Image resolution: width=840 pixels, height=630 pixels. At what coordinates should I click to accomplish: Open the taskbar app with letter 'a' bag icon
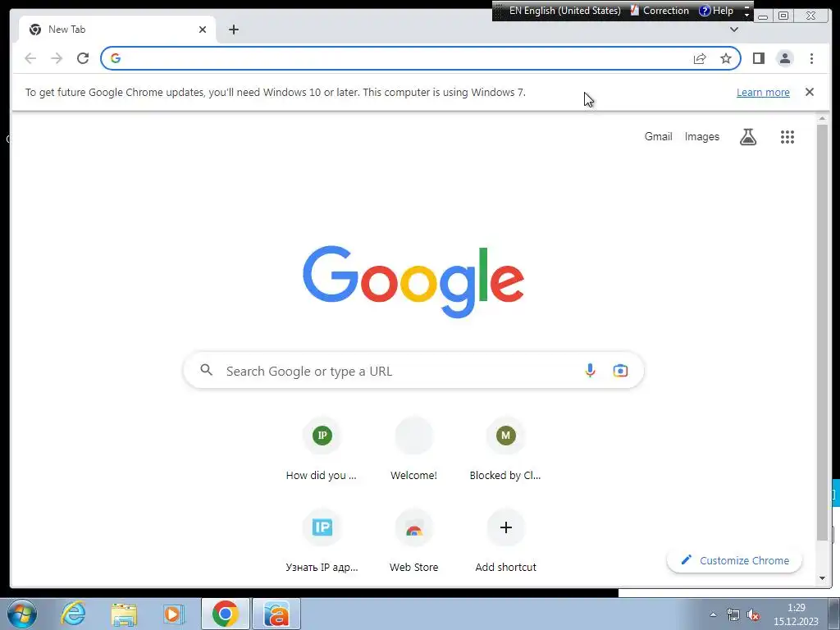tap(276, 614)
